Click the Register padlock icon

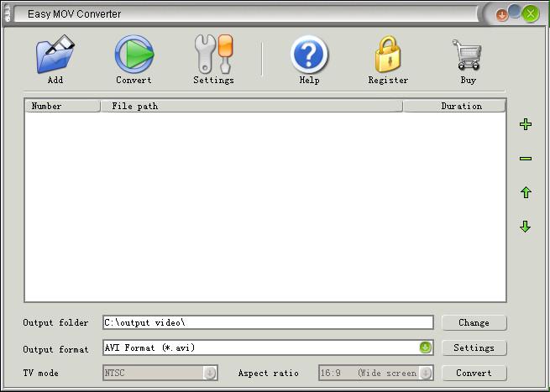tap(388, 55)
